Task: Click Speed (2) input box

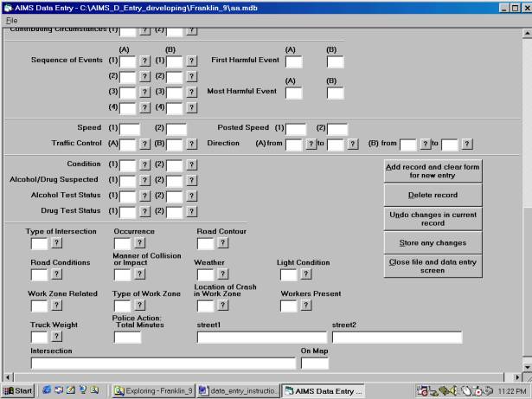Action: (x=176, y=129)
